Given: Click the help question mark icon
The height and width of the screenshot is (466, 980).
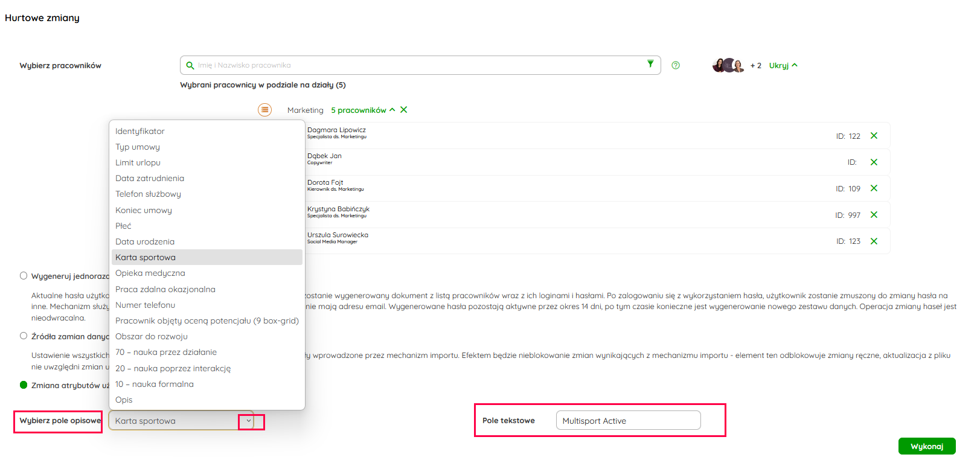Looking at the screenshot, I should point(676,65).
